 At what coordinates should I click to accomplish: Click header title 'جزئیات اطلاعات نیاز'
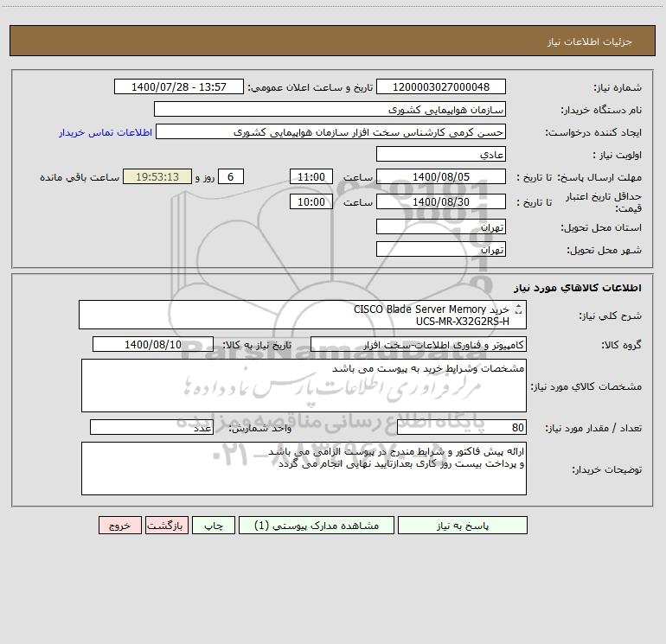590,41
